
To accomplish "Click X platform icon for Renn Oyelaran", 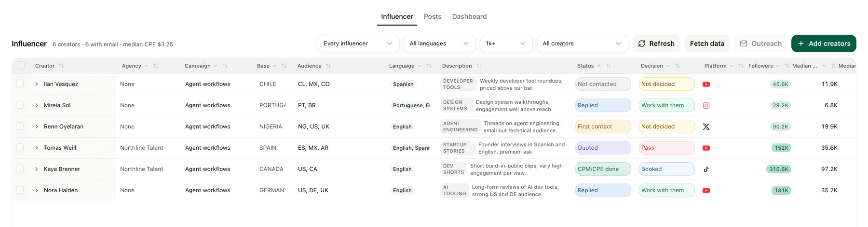I will click(706, 127).
